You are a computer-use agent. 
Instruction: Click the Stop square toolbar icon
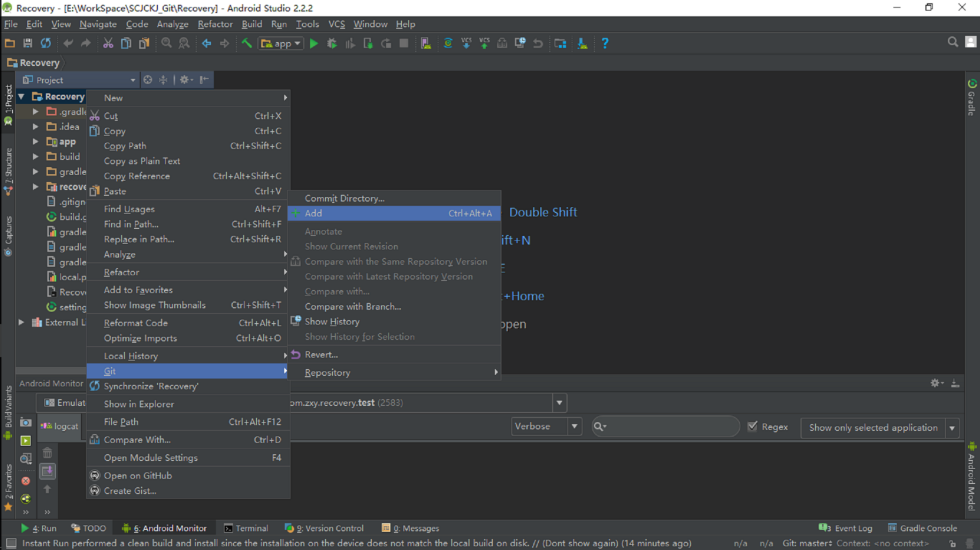coord(404,43)
